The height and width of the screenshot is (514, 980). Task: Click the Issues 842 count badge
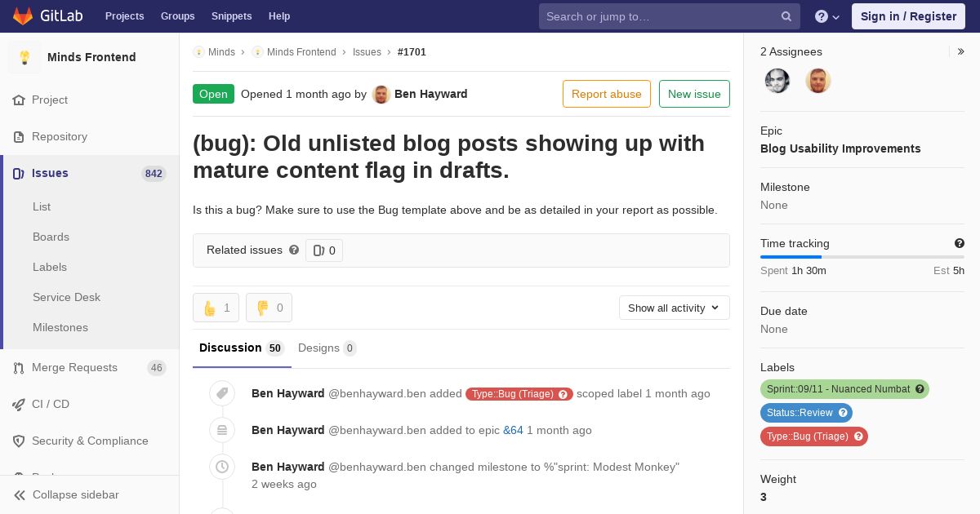pyautogui.click(x=154, y=174)
